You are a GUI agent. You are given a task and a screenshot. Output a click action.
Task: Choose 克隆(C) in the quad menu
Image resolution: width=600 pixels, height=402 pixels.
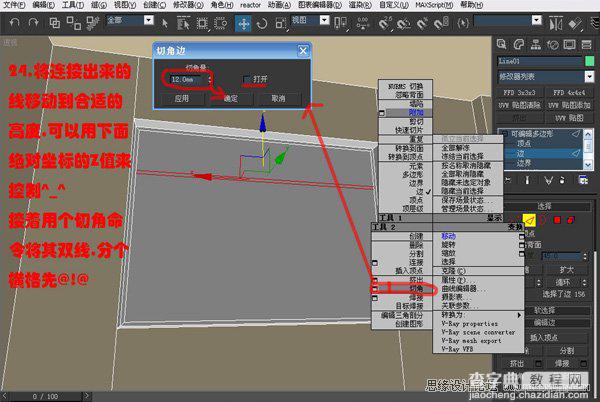[x=453, y=271]
